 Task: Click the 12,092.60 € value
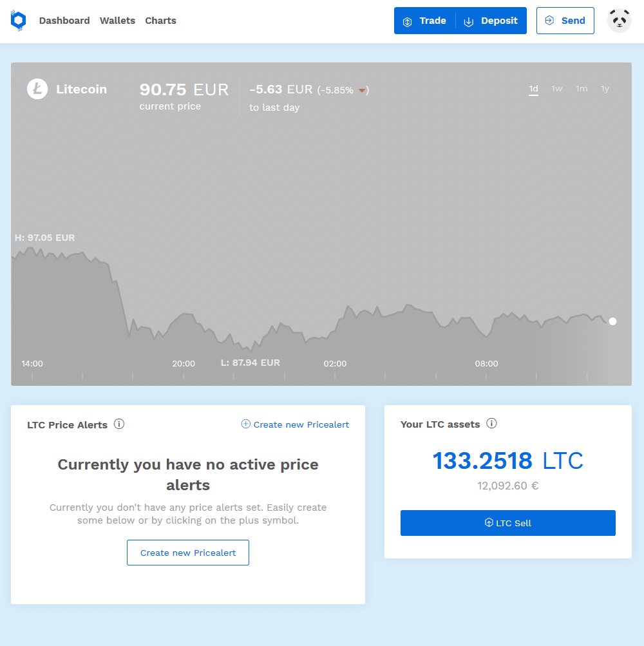click(508, 486)
